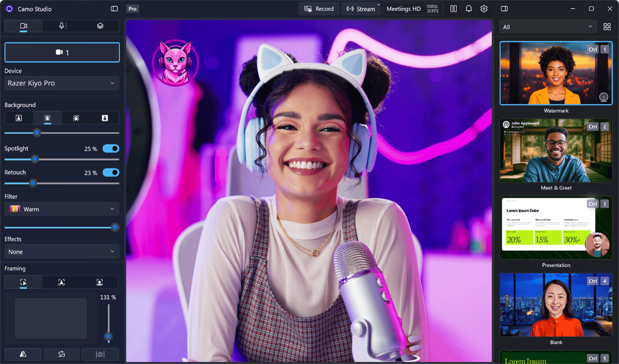Open the Device dropdown showing Razer Kiyo Pro

coord(62,83)
